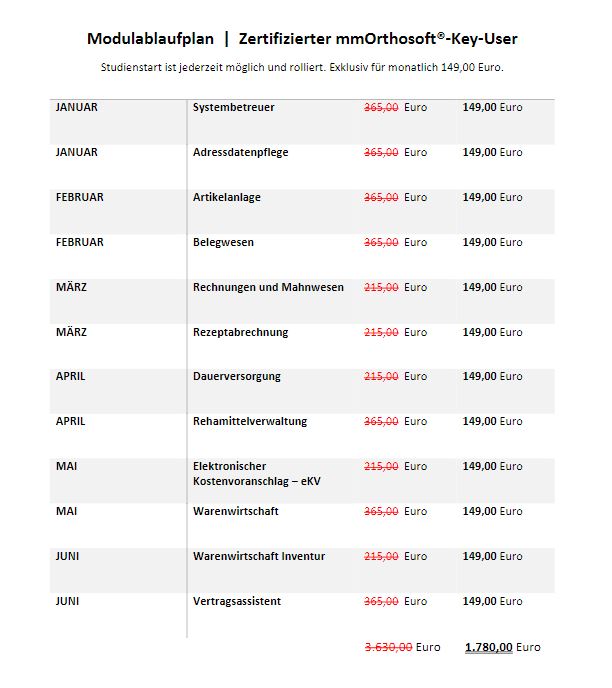Click the MÄRZ label beside Rechnungen und Mahnwesen
Screen dimensions: 612x688
(x=71, y=287)
